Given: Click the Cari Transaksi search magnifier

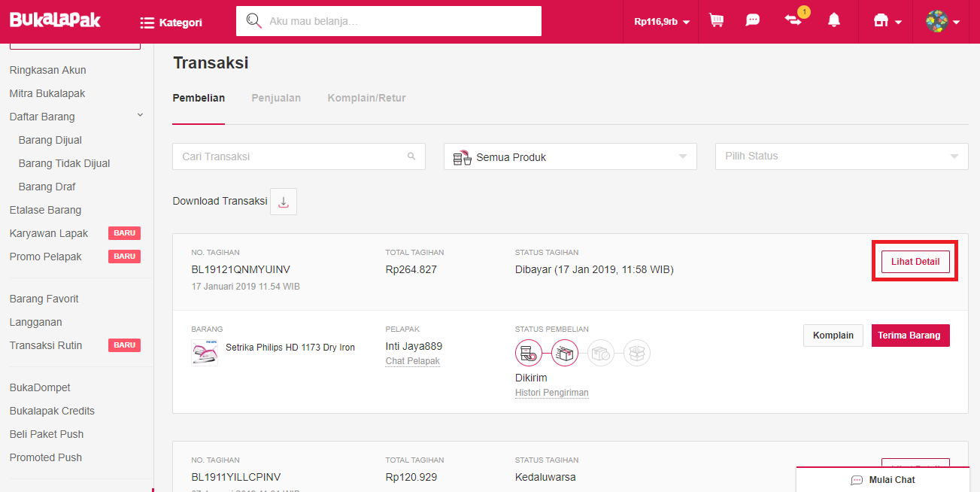Looking at the screenshot, I should click(x=411, y=156).
